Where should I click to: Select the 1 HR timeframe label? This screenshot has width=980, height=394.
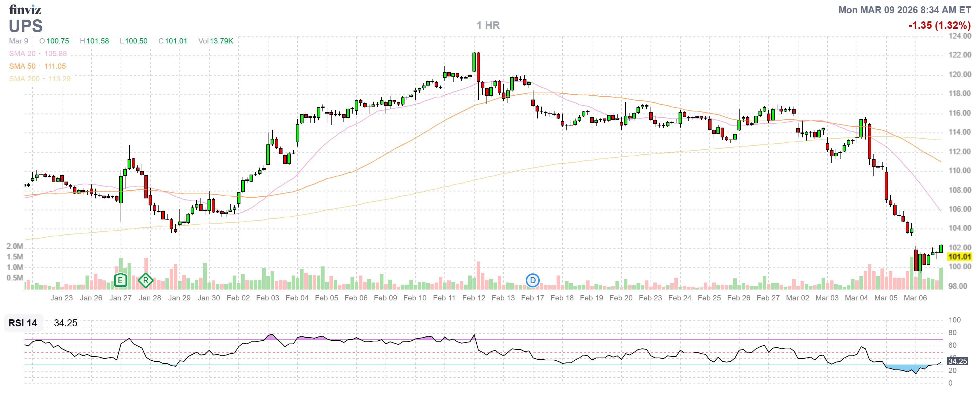[488, 25]
